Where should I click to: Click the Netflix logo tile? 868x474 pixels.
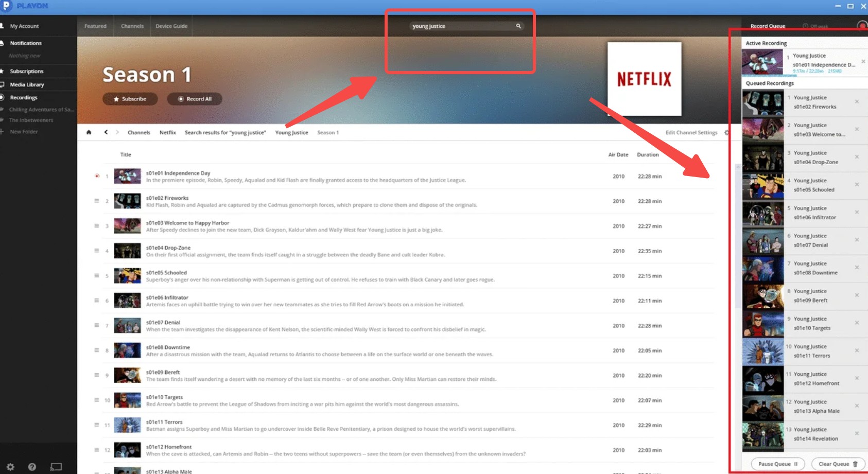click(644, 79)
